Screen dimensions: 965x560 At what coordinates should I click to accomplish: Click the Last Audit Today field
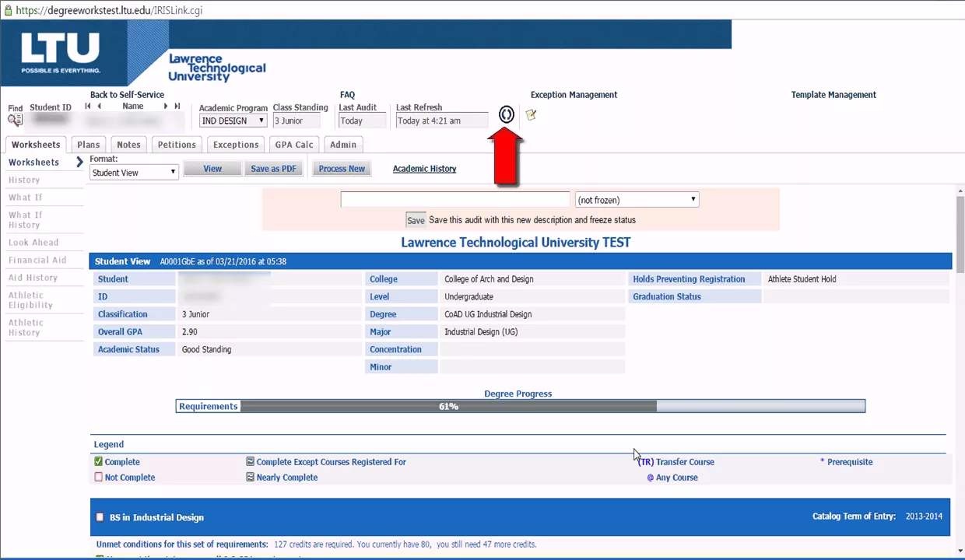[x=362, y=121]
